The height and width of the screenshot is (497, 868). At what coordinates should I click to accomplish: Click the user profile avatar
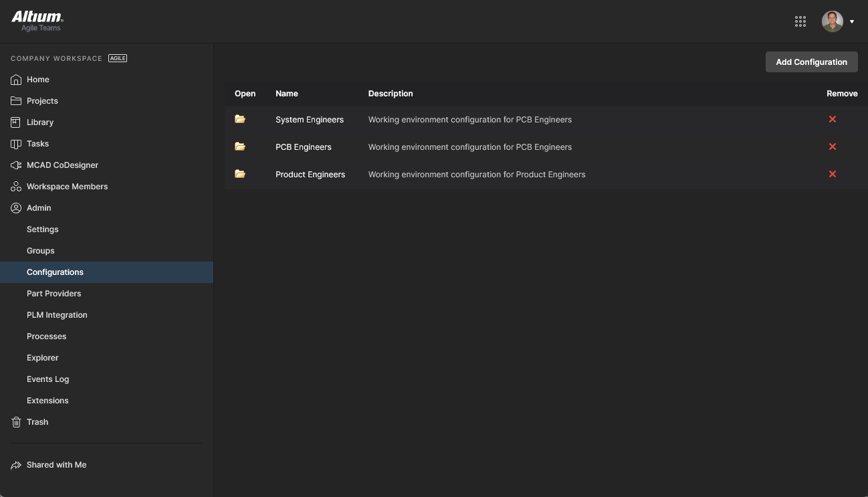pyautogui.click(x=832, y=21)
